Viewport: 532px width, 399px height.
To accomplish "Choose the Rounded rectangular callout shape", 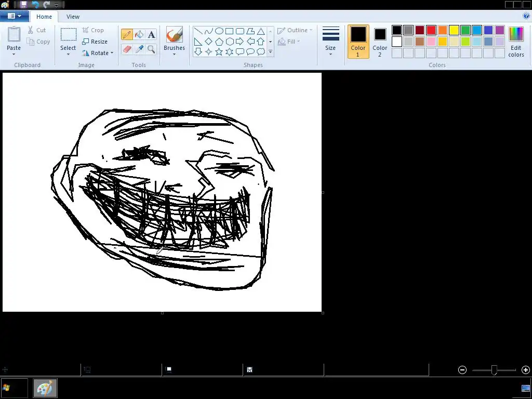I will pos(240,51).
